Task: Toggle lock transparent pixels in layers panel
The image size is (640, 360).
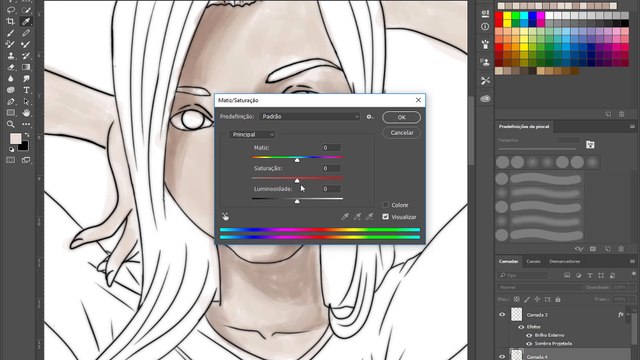Action: click(x=516, y=299)
